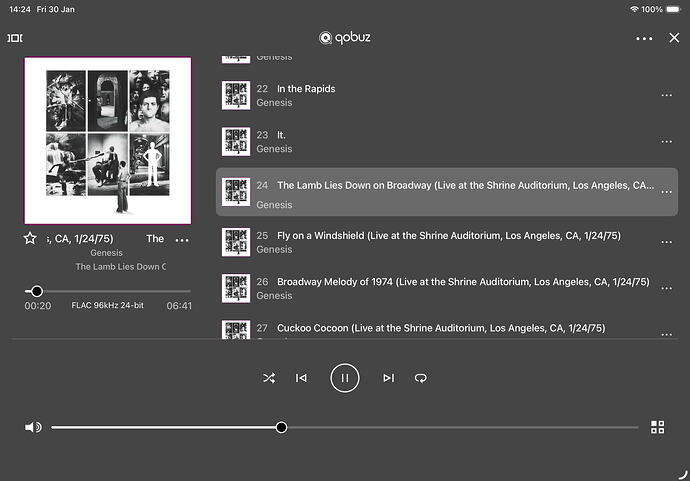Click album thumbnail of highlighted track 24
The image size is (690, 481).
[x=236, y=192]
